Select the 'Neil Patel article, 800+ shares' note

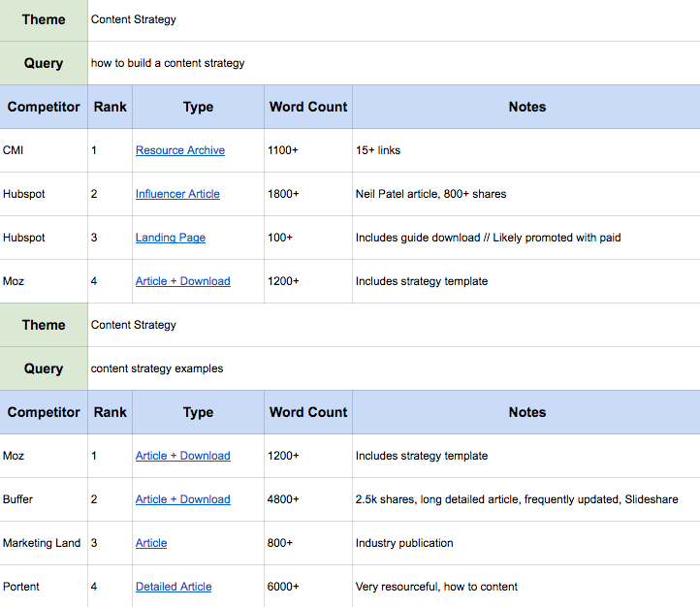coord(526,194)
